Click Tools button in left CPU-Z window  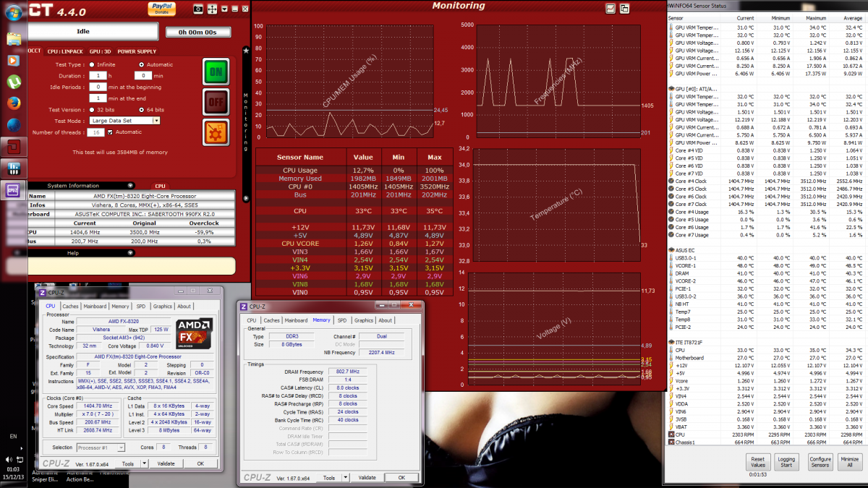point(127,463)
